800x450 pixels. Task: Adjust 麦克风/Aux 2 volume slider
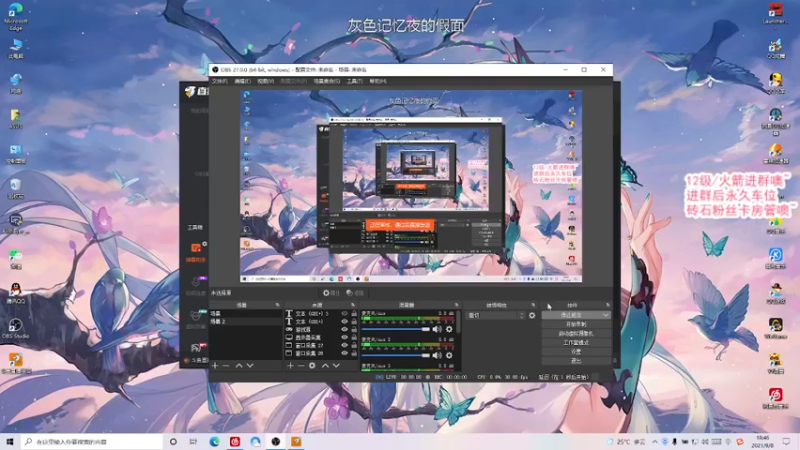click(x=395, y=356)
